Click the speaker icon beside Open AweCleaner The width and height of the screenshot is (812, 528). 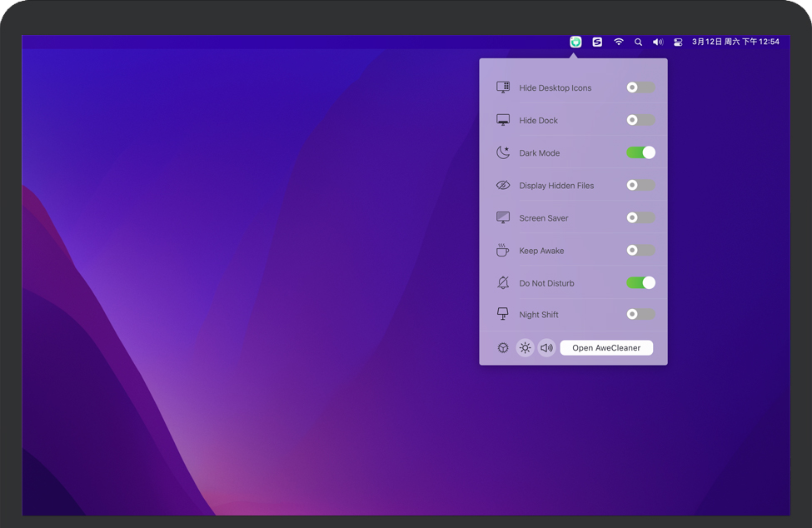(x=546, y=348)
